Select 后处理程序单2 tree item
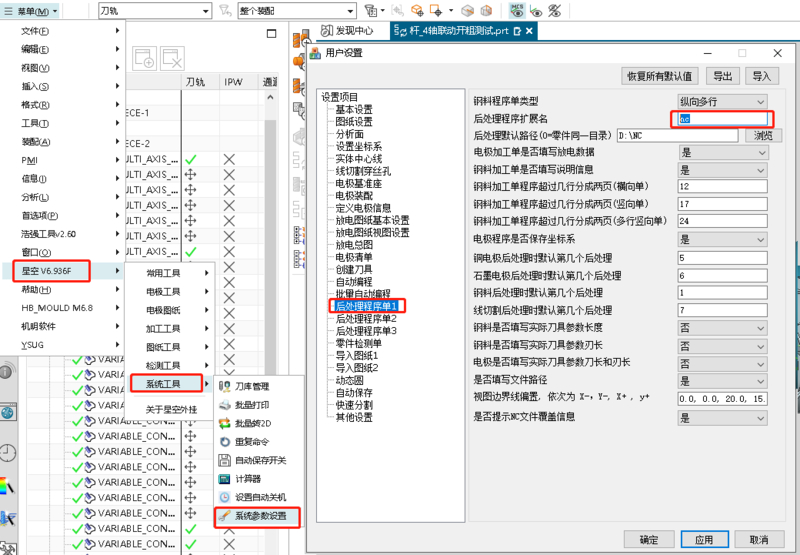Viewport: 800px width, 555px height. point(366,318)
